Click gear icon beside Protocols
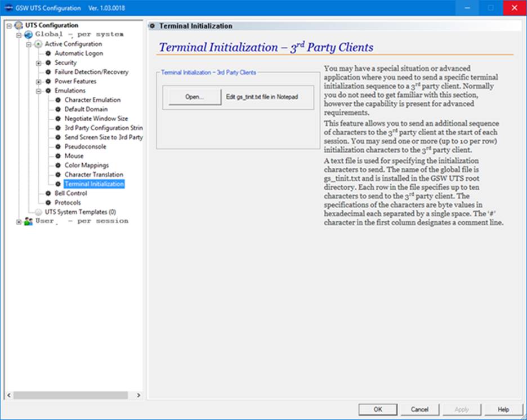This screenshot has height=420, width=527. pyautogui.click(x=48, y=203)
